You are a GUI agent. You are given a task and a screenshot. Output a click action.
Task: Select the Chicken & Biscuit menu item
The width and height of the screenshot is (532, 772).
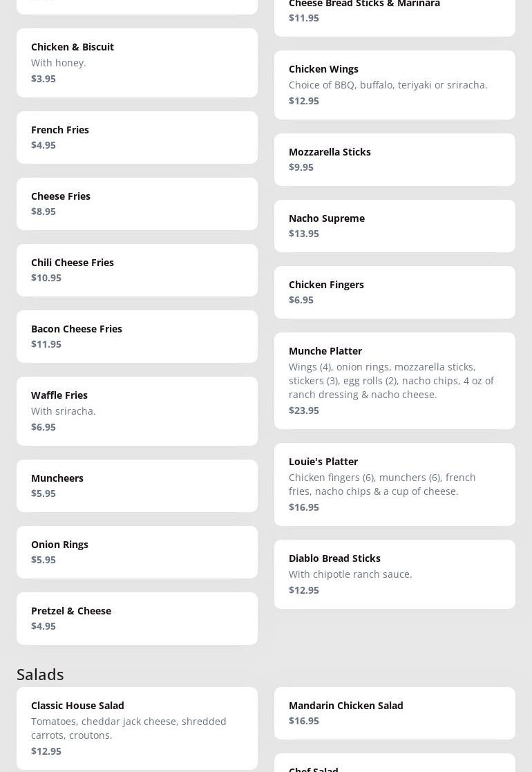[137, 62]
